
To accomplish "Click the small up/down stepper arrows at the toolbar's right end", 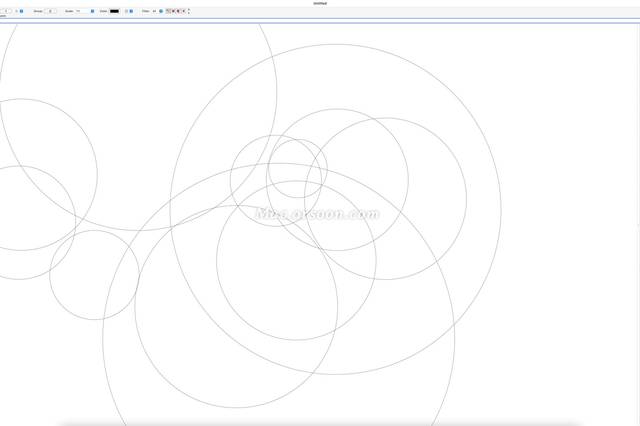I will point(189,11).
